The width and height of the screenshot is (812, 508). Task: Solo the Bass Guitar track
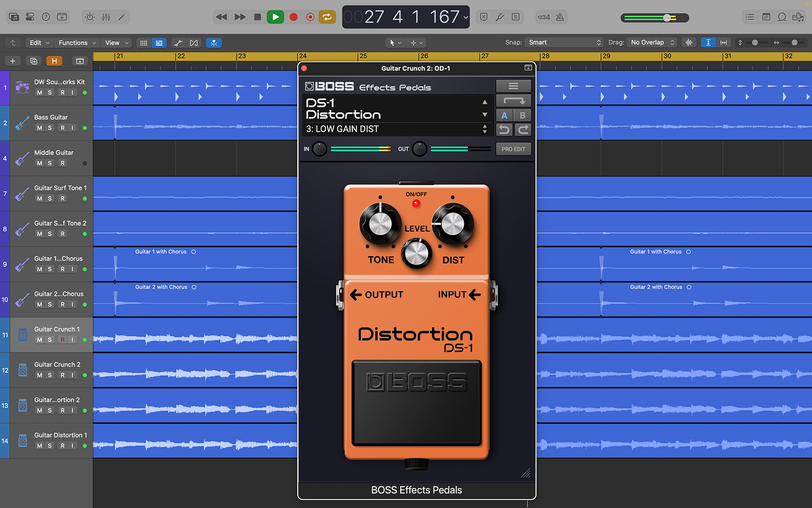pos(50,128)
